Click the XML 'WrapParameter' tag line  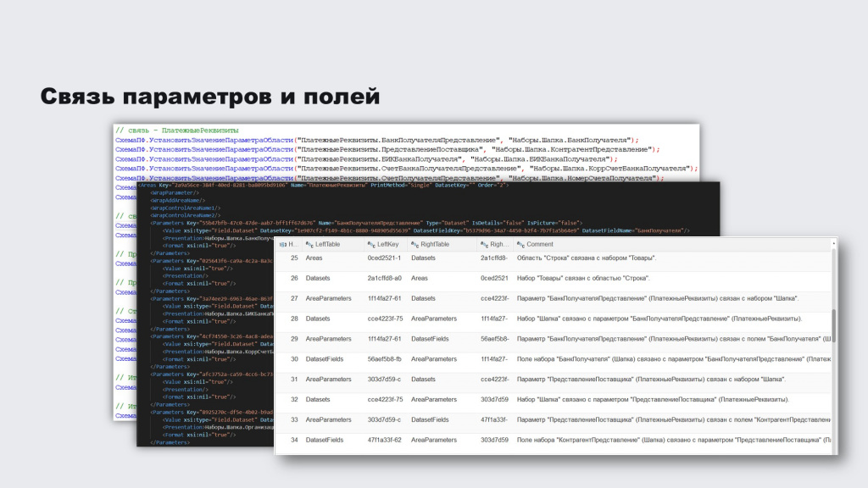(x=175, y=193)
